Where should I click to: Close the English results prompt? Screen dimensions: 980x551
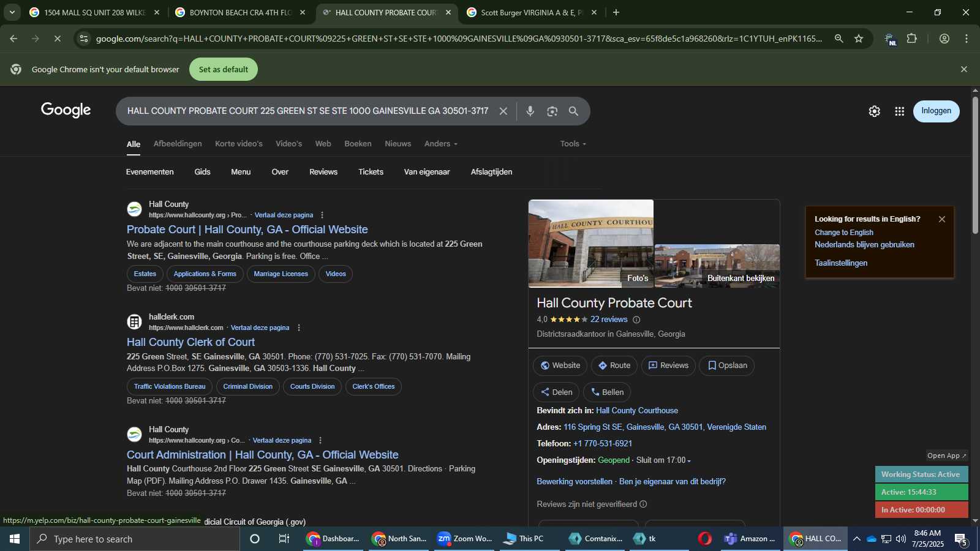coord(942,219)
